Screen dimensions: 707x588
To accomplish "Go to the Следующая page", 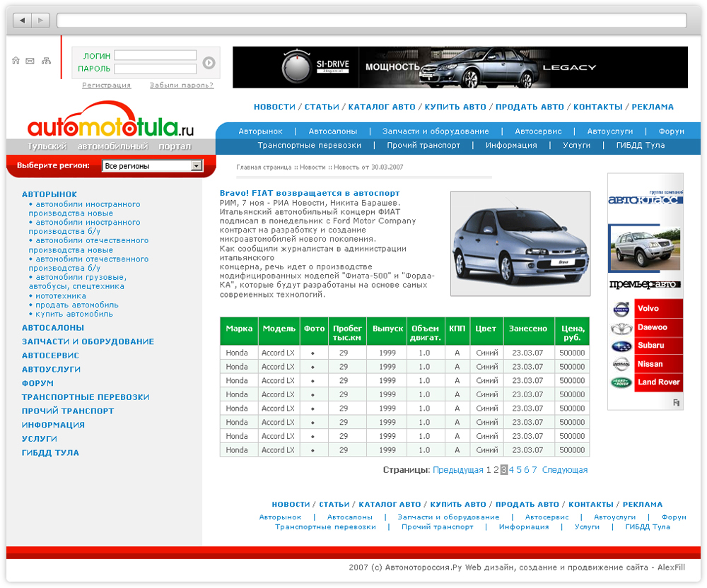I will [x=564, y=470].
